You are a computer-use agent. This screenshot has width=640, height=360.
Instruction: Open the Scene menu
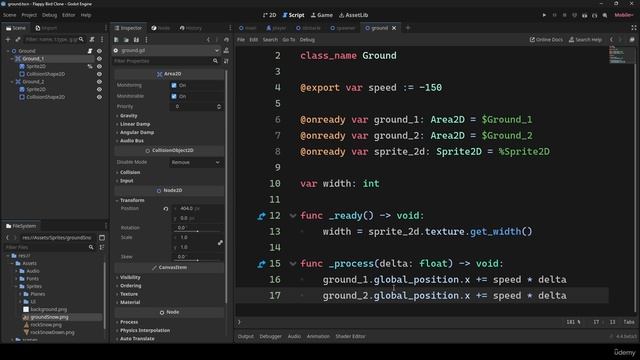pyautogui.click(x=9, y=15)
